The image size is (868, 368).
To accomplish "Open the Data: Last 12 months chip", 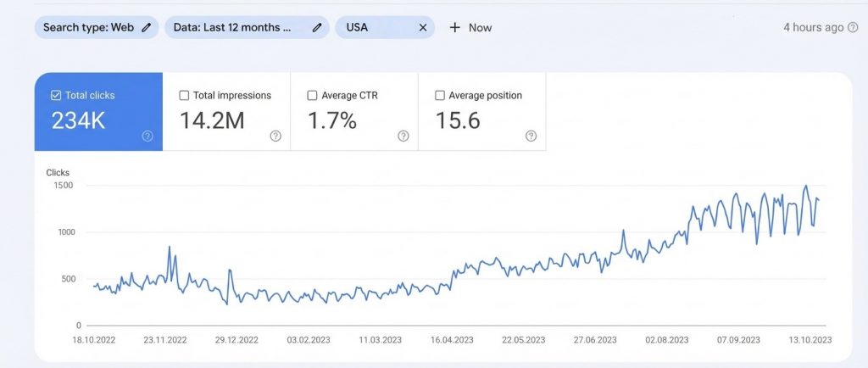I will click(233, 27).
